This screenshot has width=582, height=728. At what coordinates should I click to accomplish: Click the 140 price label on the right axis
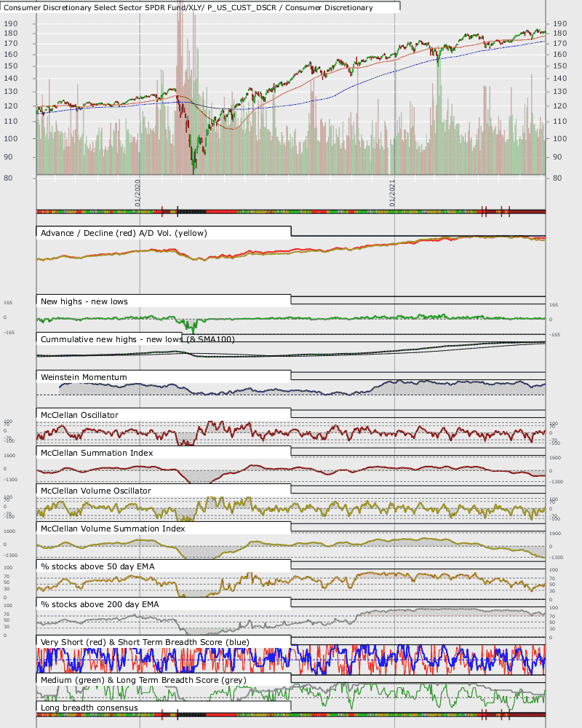[559, 78]
